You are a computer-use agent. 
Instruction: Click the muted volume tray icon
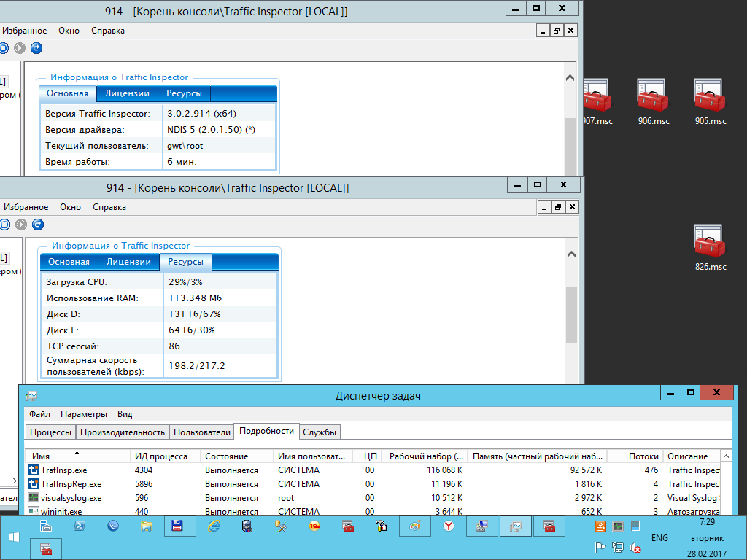tap(635, 548)
